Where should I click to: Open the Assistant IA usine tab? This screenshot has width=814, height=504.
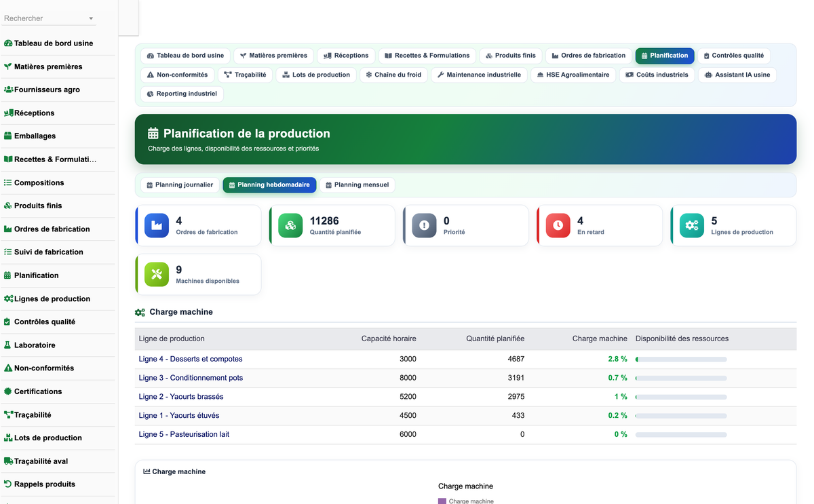[737, 75]
